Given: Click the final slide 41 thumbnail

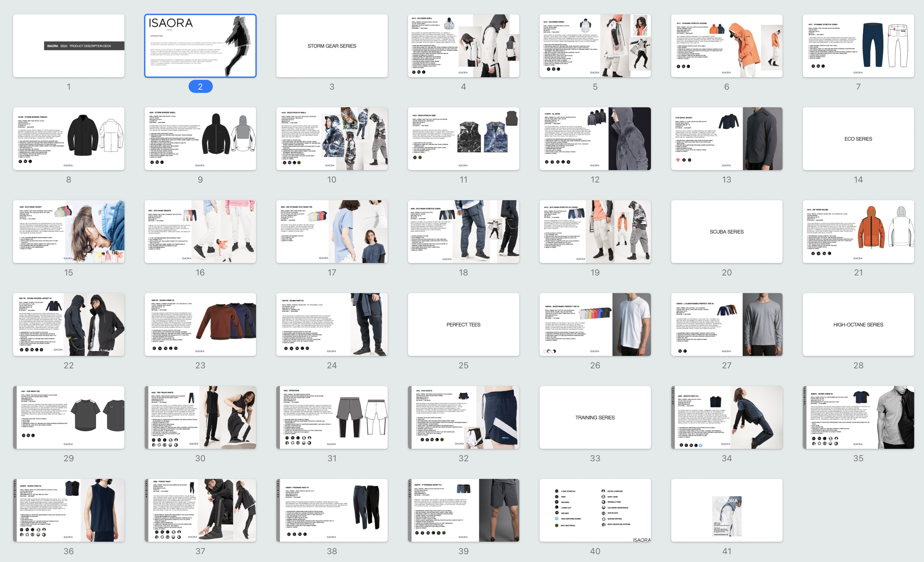Looking at the screenshot, I should pyautogui.click(x=726, y=510).
